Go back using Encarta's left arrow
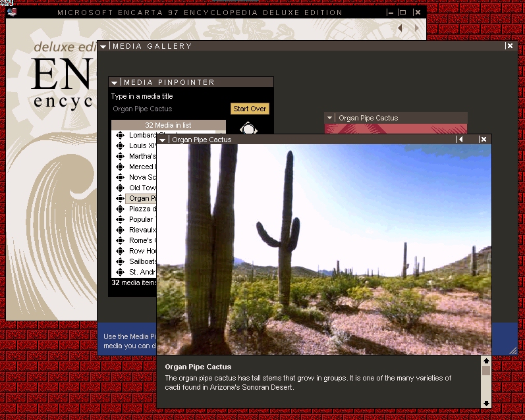Viewport: 525px width, 420px height. tap(400, 28)
